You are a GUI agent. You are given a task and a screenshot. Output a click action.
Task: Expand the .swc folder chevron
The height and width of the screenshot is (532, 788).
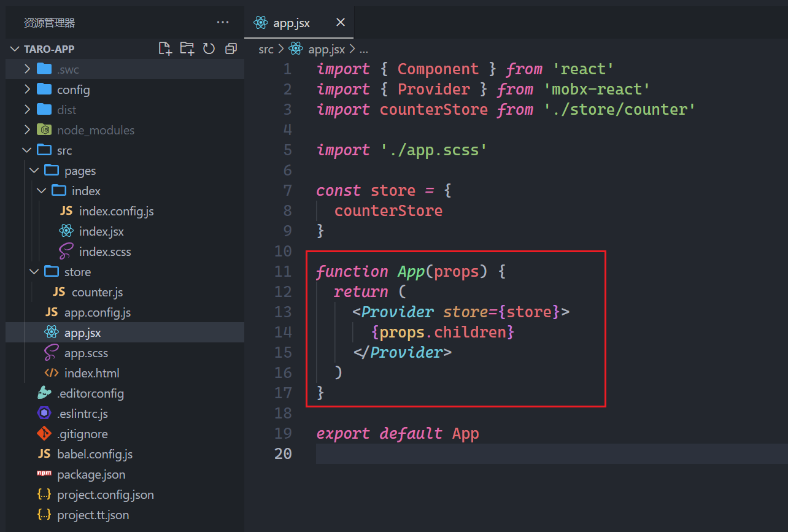point(27,69)
